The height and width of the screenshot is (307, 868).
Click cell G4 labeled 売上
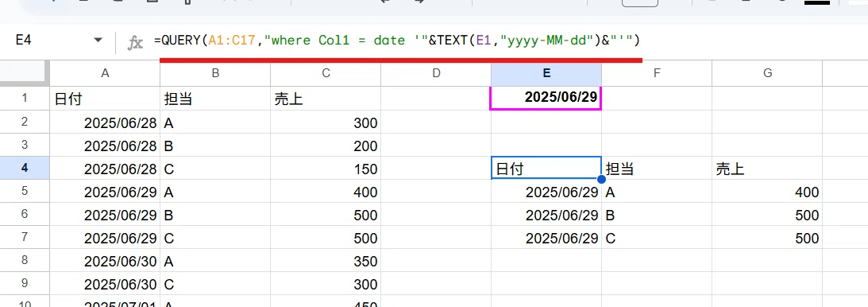point(767,168)
